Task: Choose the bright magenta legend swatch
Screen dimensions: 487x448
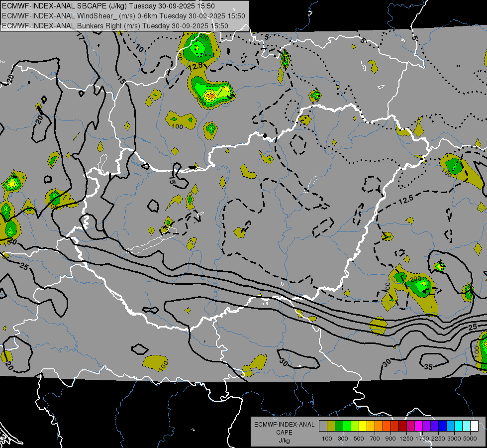Action: click(x=418, y=426)
